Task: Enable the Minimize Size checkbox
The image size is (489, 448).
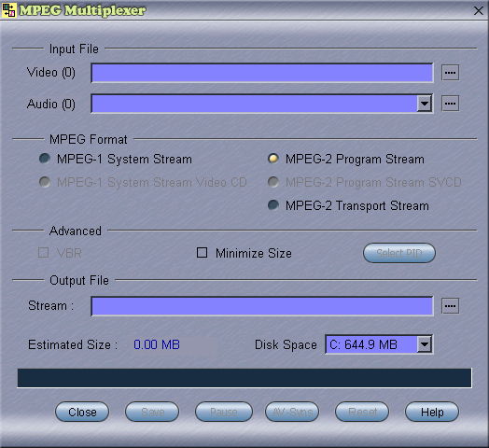Action: pos(202,252)
